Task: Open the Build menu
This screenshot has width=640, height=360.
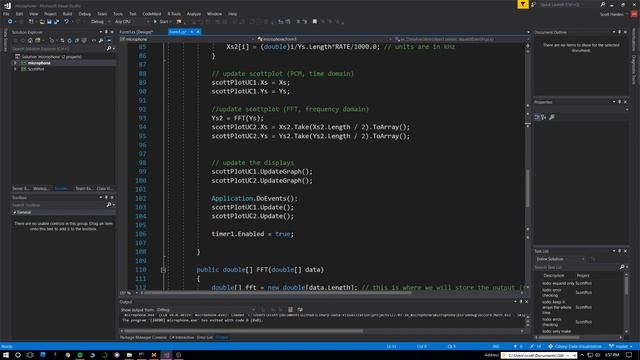Action: (x=67, y=14)
